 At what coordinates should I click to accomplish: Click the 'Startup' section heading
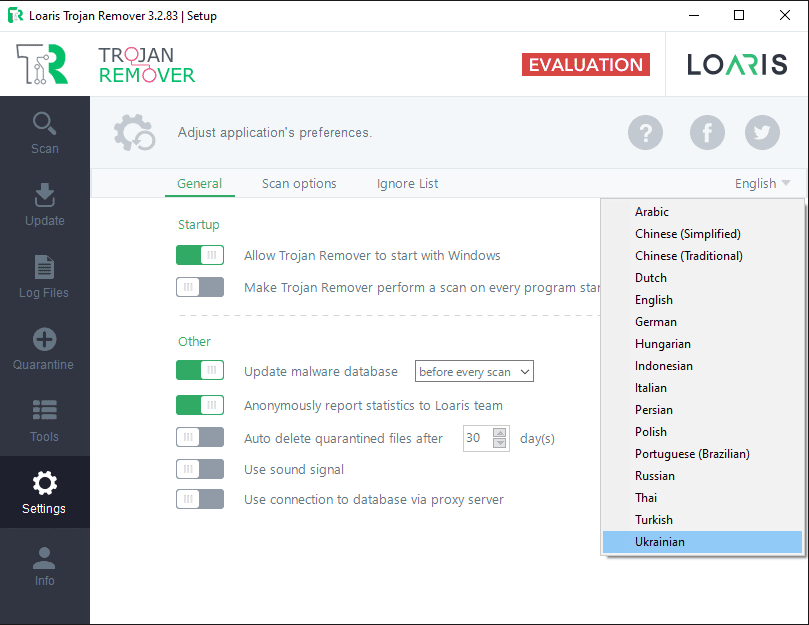199,225
